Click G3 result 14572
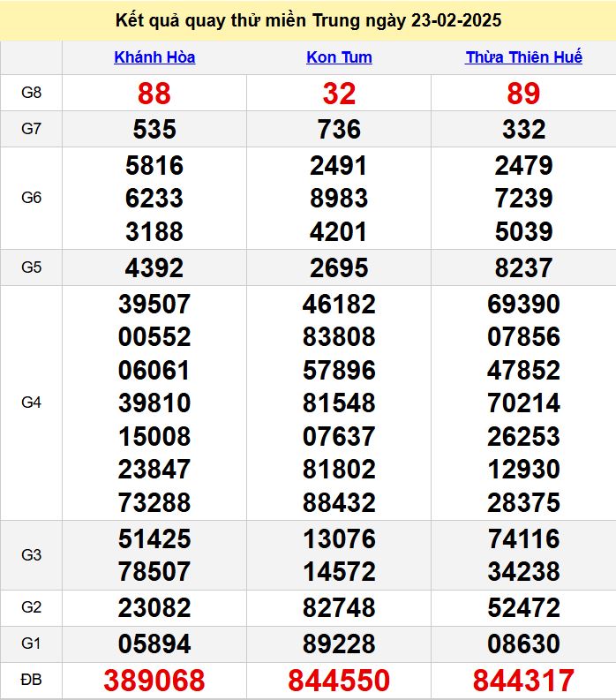The height and width of the screenshot is (700, 616). pyautogui.click(x=339, y=571)
